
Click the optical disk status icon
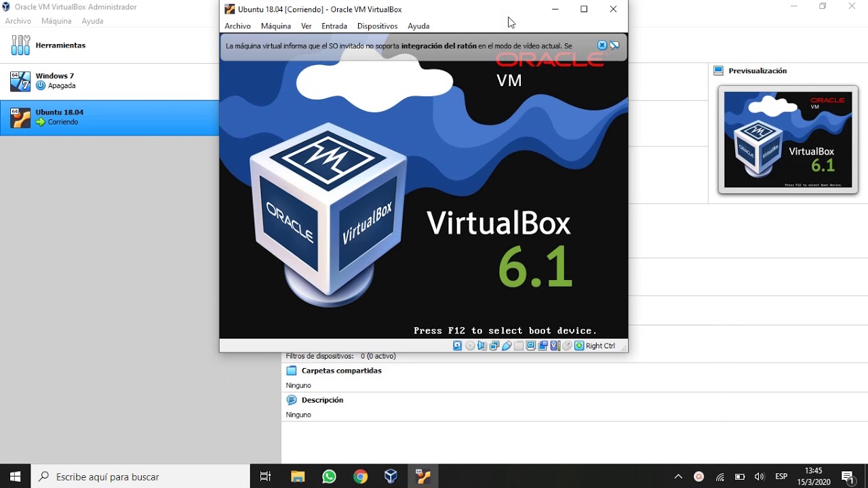click(x=470, y=346)
